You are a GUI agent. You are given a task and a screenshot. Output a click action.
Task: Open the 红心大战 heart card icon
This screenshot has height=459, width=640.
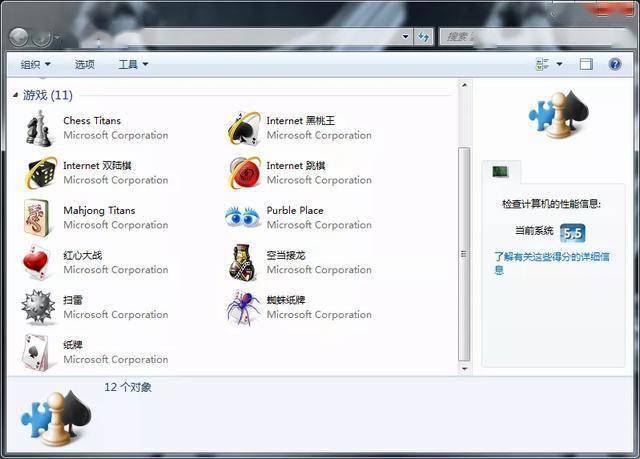pyautogui.click(x=37, y=262)
